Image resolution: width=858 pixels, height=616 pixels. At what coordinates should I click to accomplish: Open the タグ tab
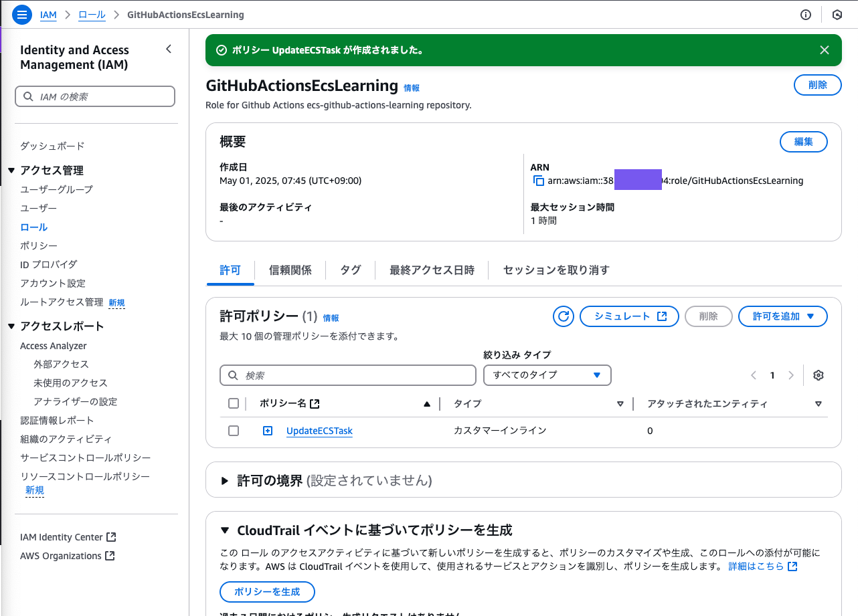point(349,270)
